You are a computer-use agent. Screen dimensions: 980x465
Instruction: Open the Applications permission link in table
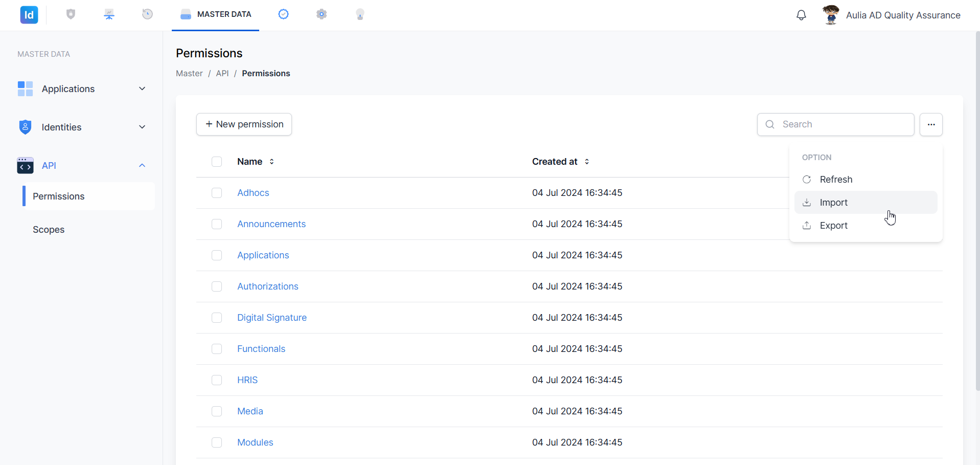click(263, 255)
